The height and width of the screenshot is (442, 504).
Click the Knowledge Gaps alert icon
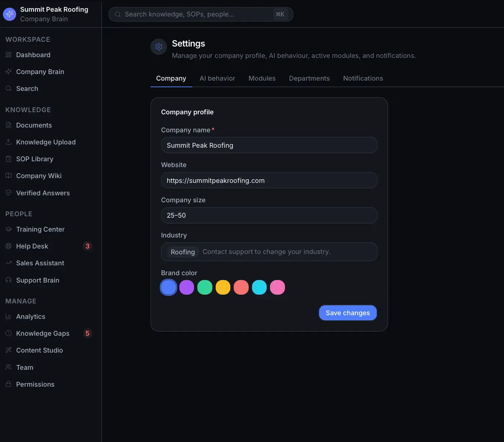tap(8, 333)
